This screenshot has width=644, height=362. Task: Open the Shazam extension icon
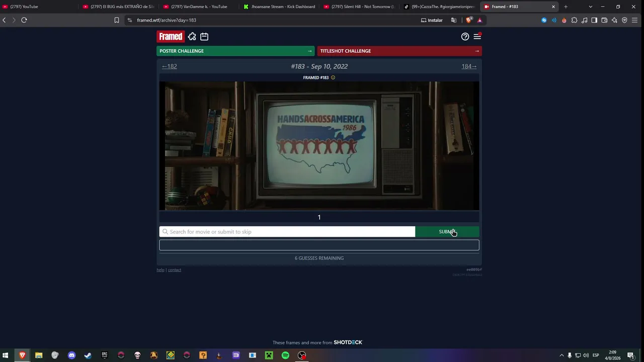544,20
